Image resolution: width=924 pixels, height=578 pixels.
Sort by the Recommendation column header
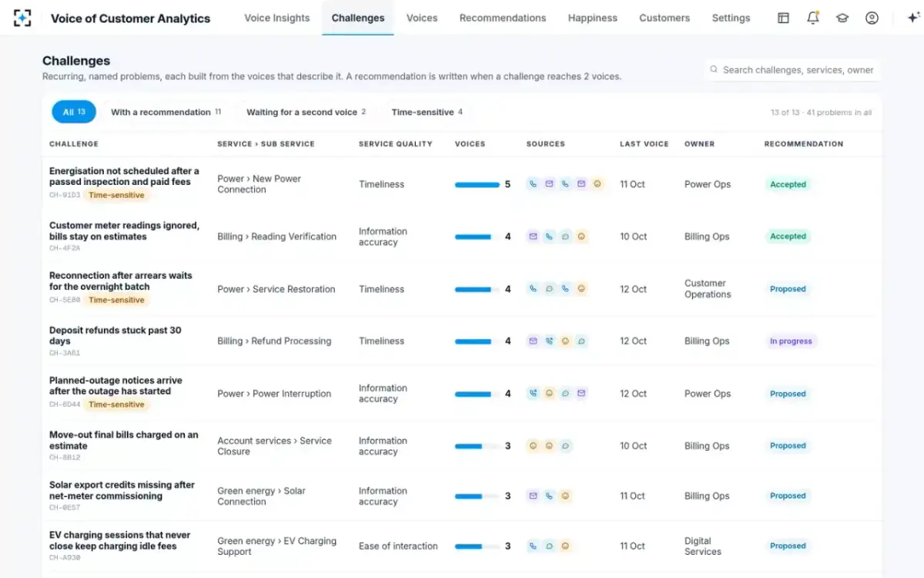[x=804, y=144]
